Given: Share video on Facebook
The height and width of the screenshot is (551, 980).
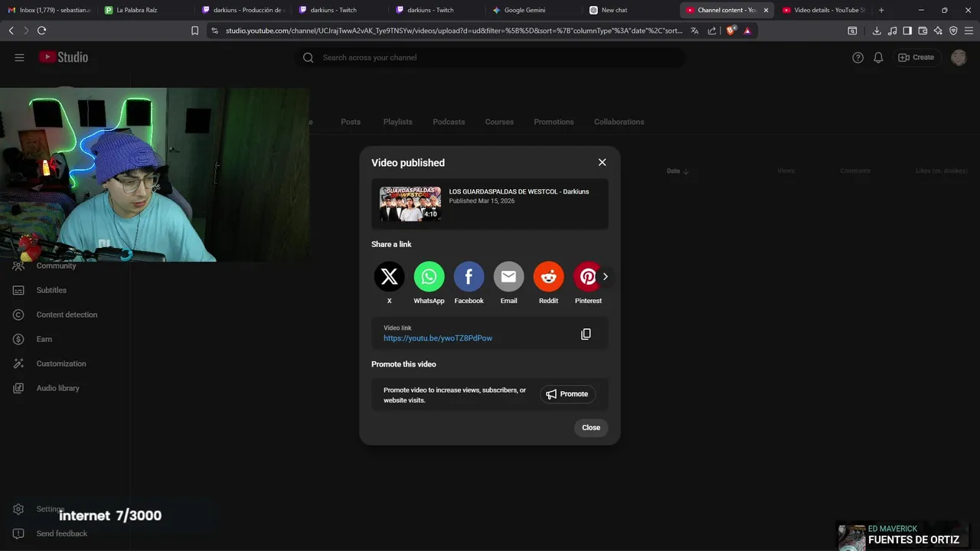Looking at the screenshot, I should click(x=469, y=276).
